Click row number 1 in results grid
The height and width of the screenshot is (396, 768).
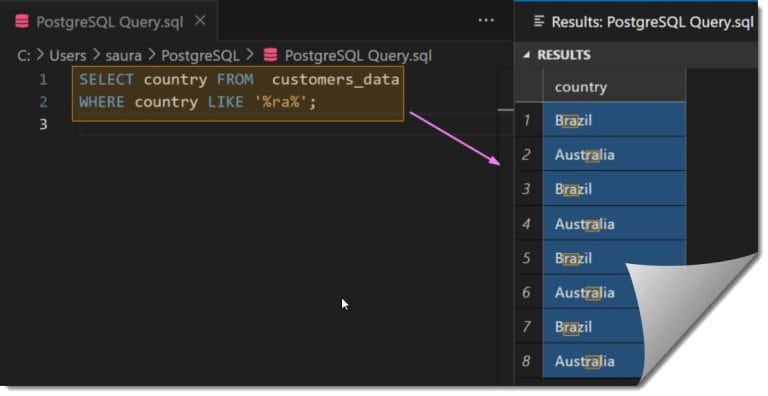[527, 120]
